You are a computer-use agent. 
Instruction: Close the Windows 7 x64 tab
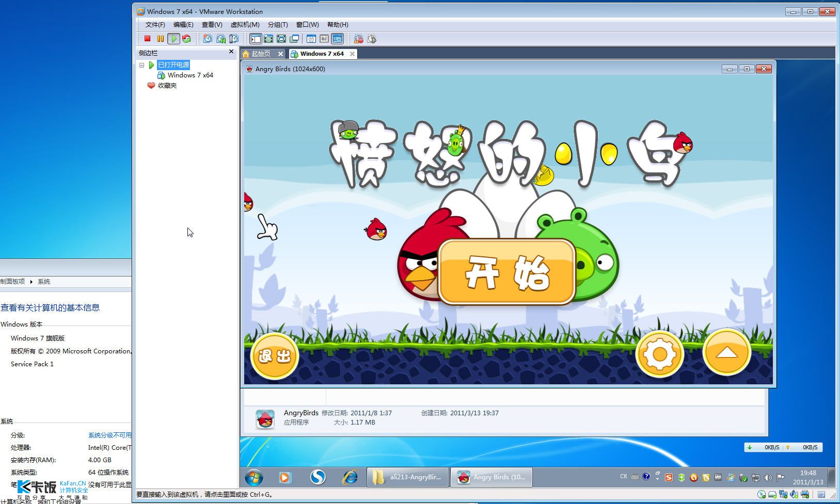(x=352, y=54)
